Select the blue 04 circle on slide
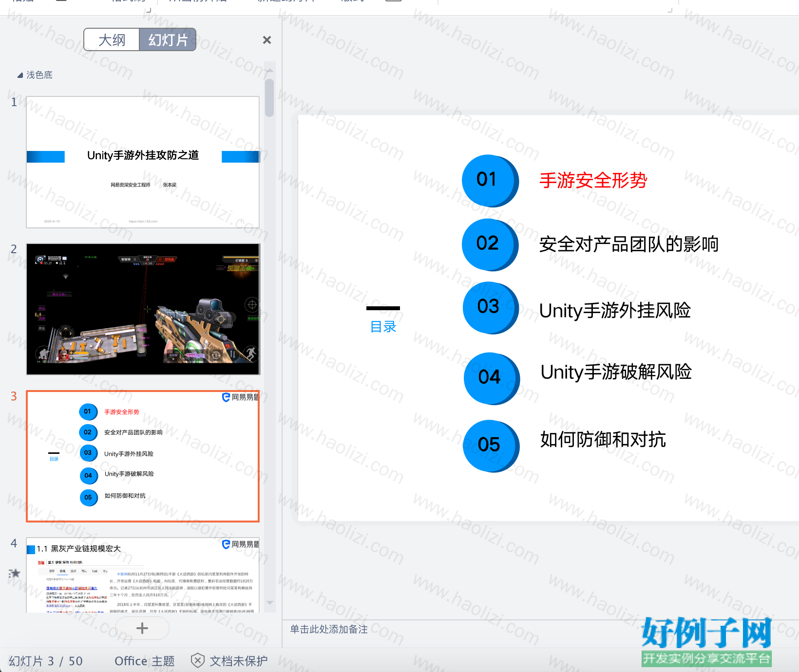The width and height of the screenshot is (799, 672). pyautogui.click(x=492, y=378)
